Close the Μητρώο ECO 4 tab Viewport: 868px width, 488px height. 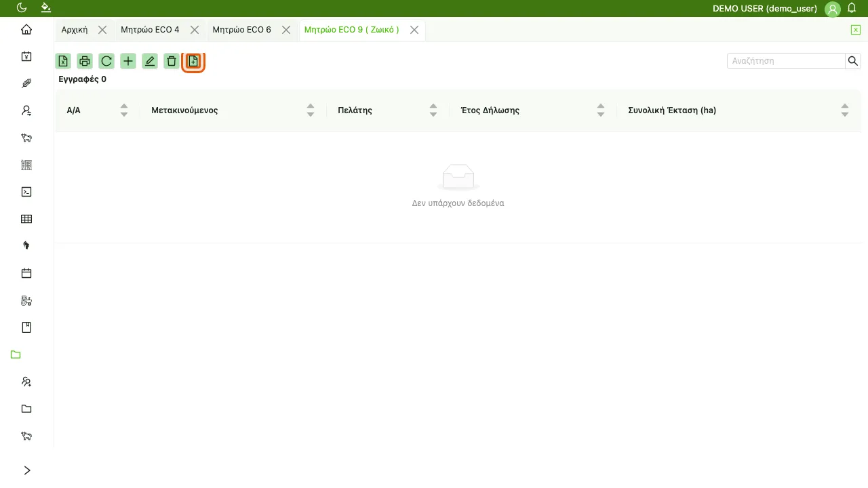[195, 30]
